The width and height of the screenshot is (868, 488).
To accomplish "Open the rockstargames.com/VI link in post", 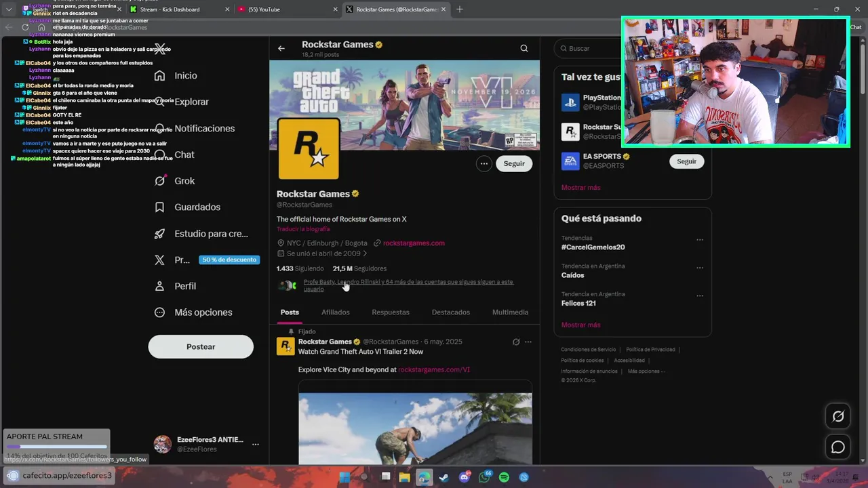I will point(434,369).
